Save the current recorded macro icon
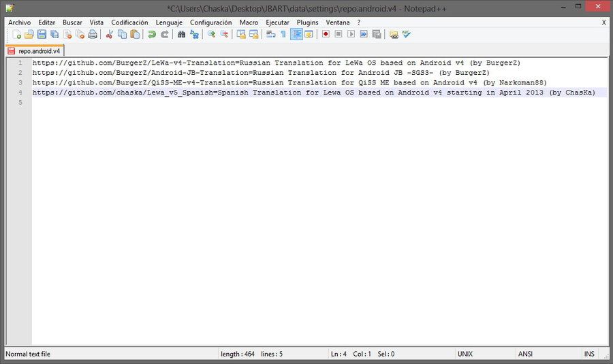The height and width of the screenshot is (364, 613). click(x=377, y=35)
